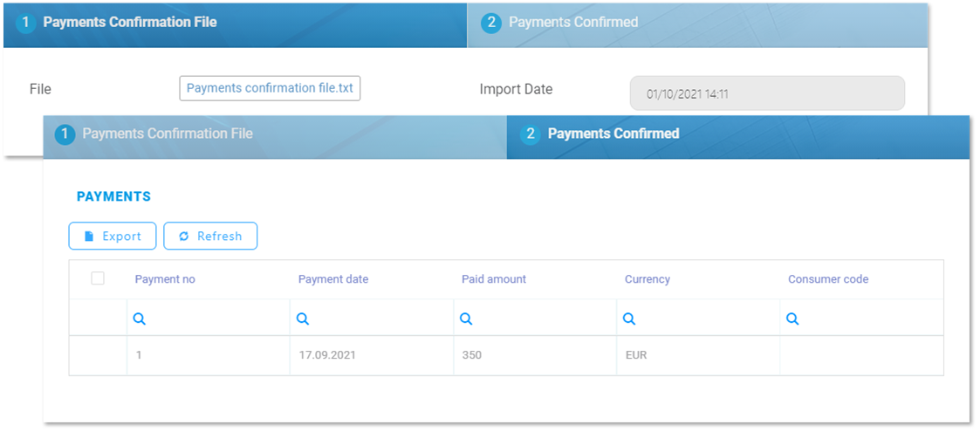Click search icon in Currency column
The width and height of the screenshot is (980, 432).
tap(629, 319)
